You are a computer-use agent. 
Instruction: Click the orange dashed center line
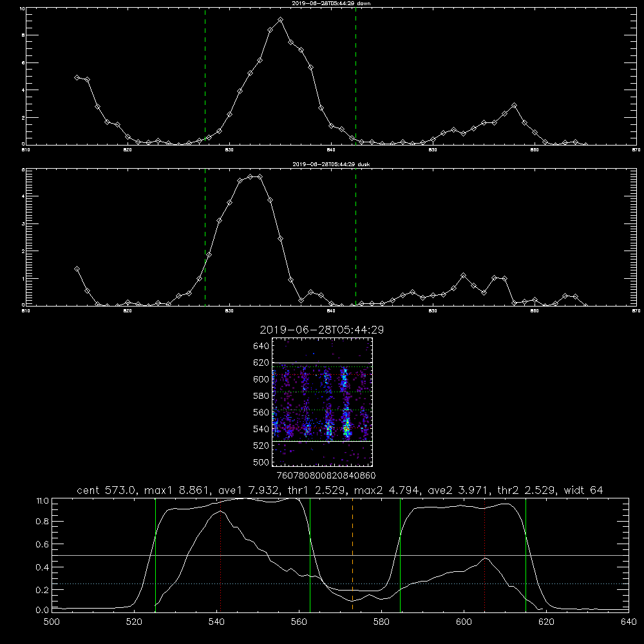point(352,555)
